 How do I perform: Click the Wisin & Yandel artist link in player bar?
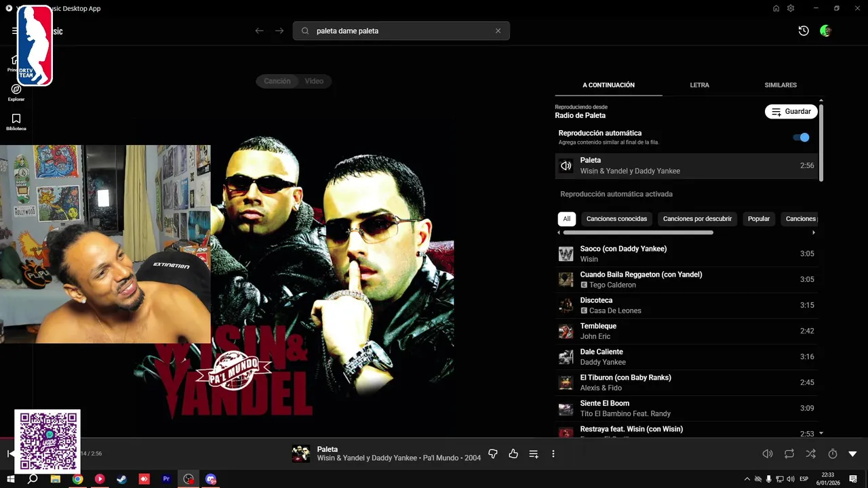pyautogui.click(x=367, y=458)
